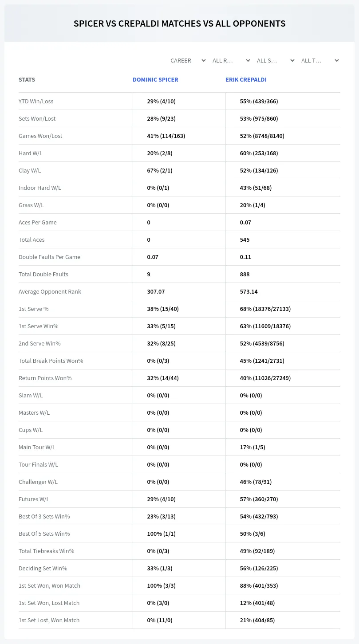
Task: Click the Spicer vs Crepaldi page heading
Action: pos(179,24)
